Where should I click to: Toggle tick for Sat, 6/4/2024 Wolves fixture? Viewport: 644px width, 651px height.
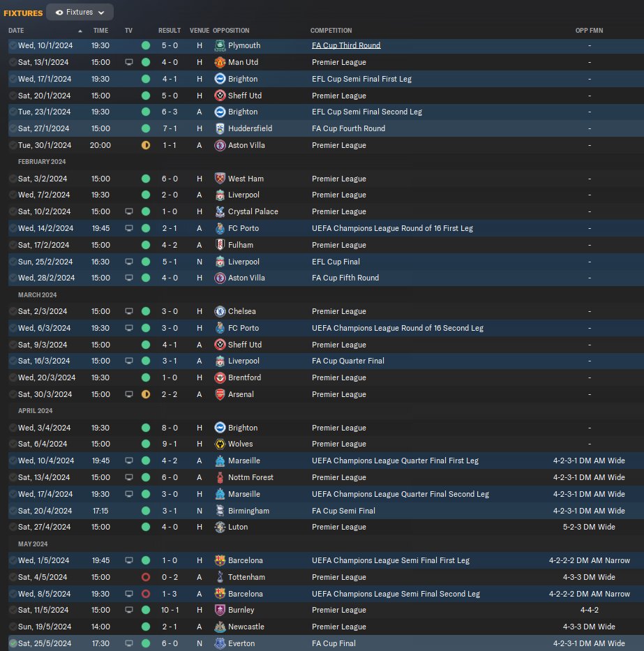(x=13, y=444)
